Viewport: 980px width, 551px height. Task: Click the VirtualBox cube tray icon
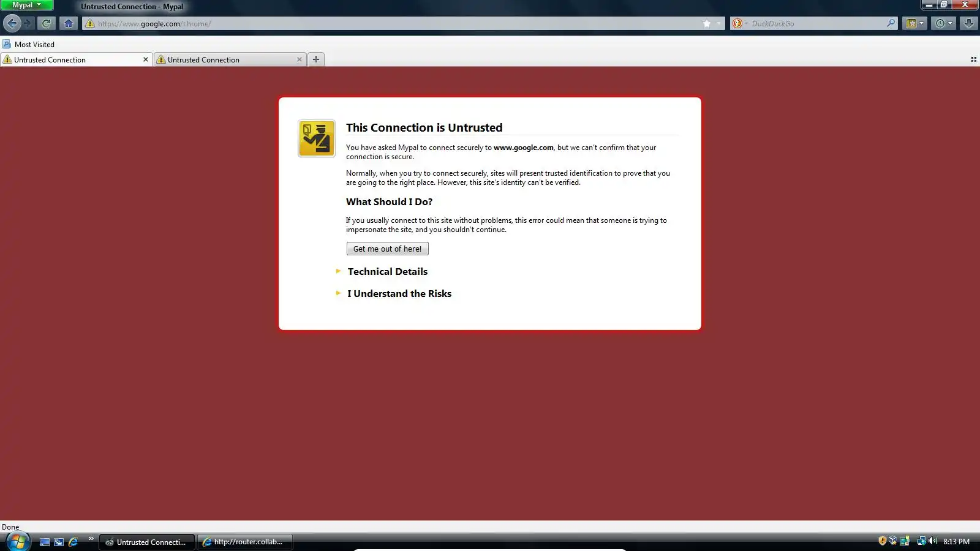coord(893,541)
